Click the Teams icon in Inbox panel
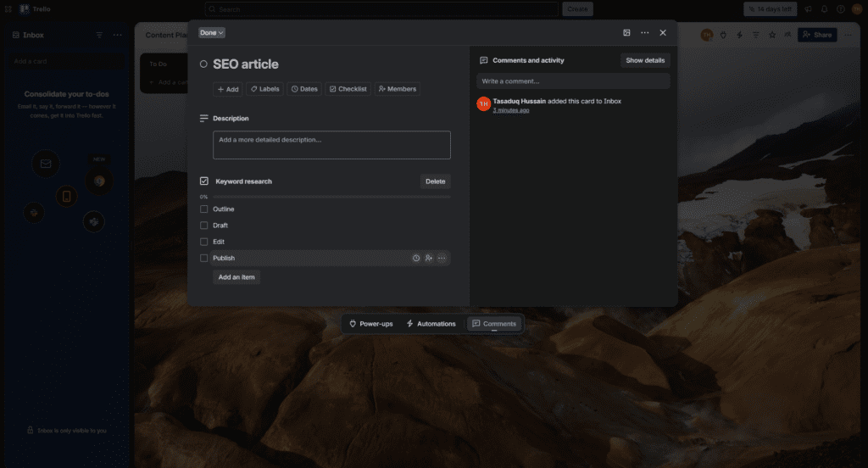 point(94,221)
